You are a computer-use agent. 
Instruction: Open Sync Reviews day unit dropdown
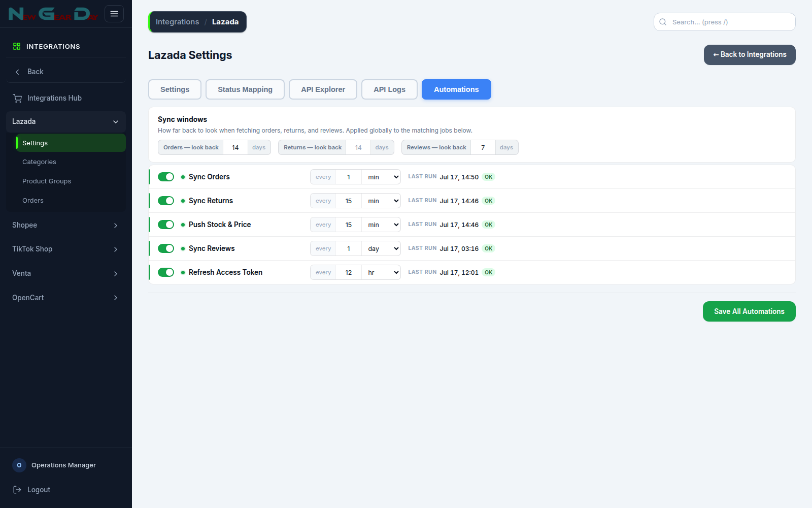381,248
